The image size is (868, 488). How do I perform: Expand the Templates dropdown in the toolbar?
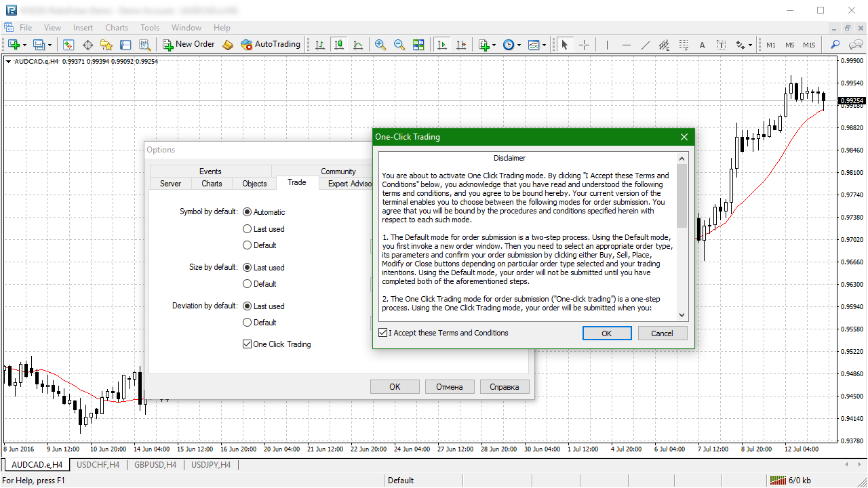(x=545, y=45)
